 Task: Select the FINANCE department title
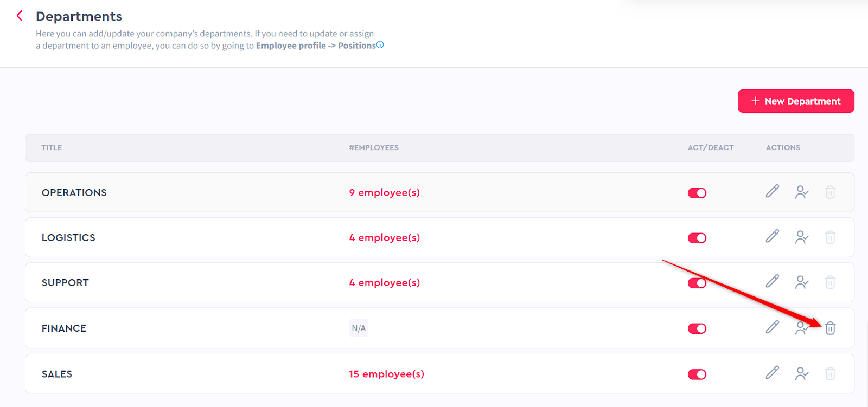coord(64,328)
